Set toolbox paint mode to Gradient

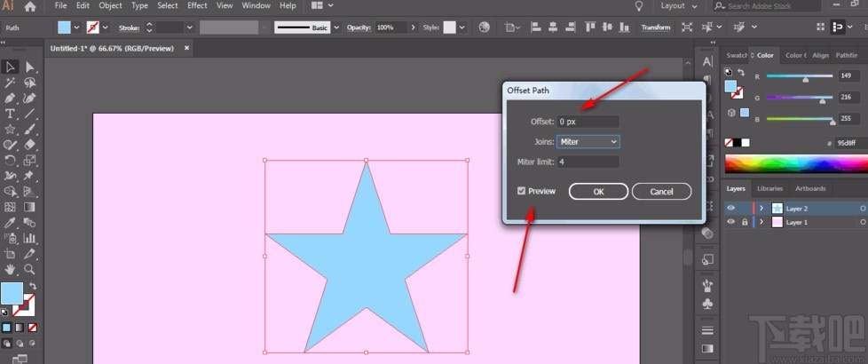(x=20, y=328)
